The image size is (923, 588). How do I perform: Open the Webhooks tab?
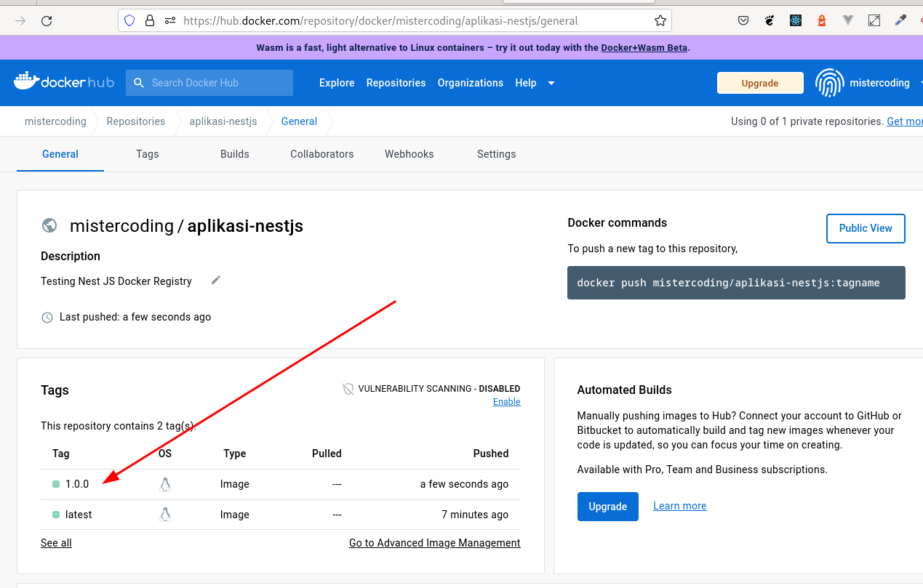click(x=409, y=154)
